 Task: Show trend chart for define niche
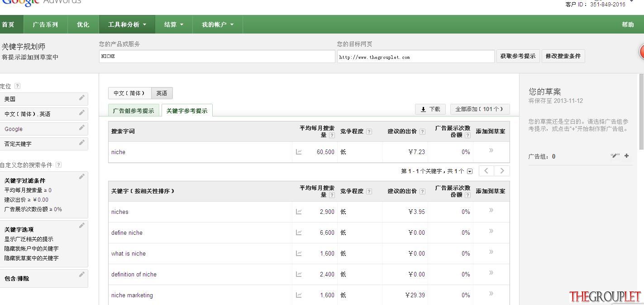click(x=299, y=232)
